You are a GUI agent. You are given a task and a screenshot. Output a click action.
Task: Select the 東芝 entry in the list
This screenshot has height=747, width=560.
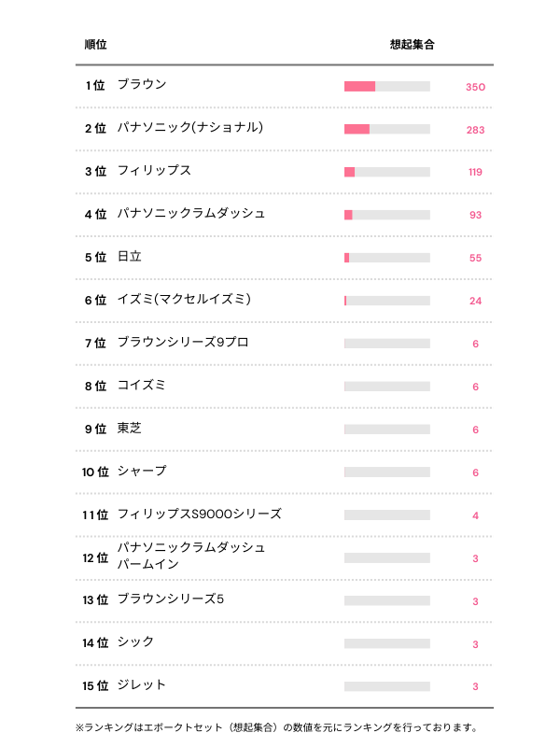click(130, 429)
